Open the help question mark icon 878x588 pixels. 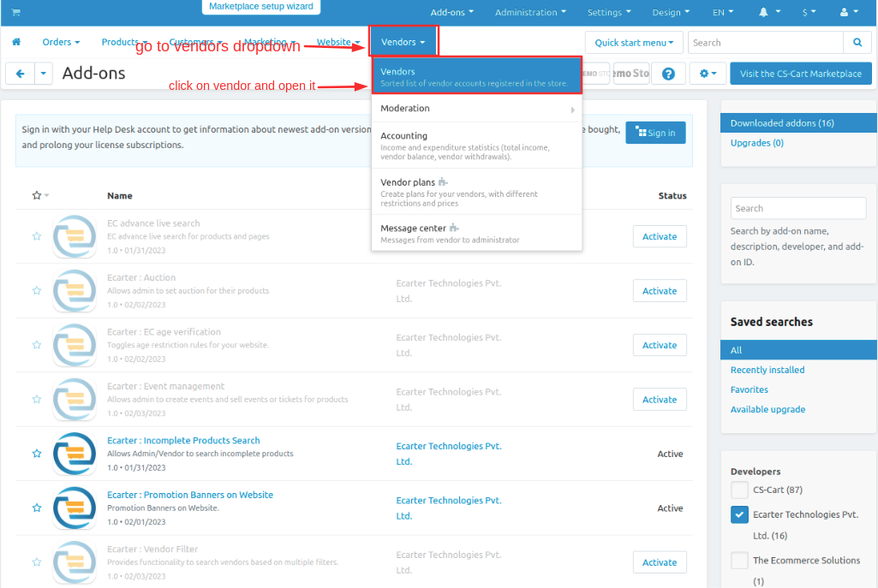click(x=668, y=74)
